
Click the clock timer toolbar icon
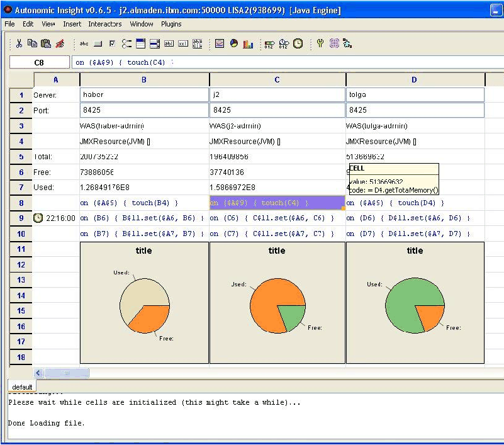pos(298,43)
